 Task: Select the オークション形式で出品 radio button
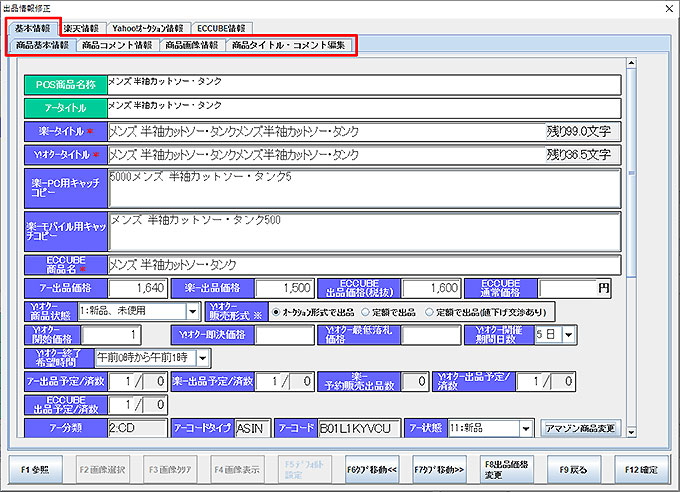[x=277, y=311]
